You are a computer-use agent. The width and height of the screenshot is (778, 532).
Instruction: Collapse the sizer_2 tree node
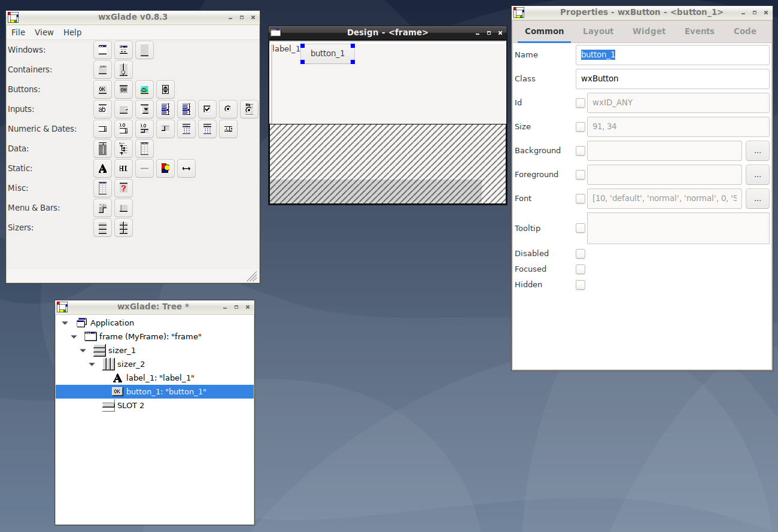[92, 364]
